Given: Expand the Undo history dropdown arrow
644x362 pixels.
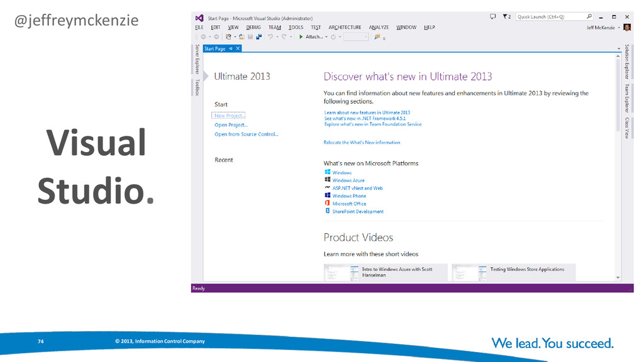Looking at the screenshot, I should [277, 37].
